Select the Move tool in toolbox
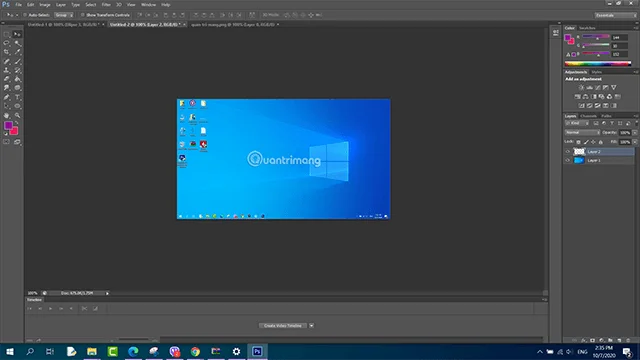640x360 pixels. (17, 34)
